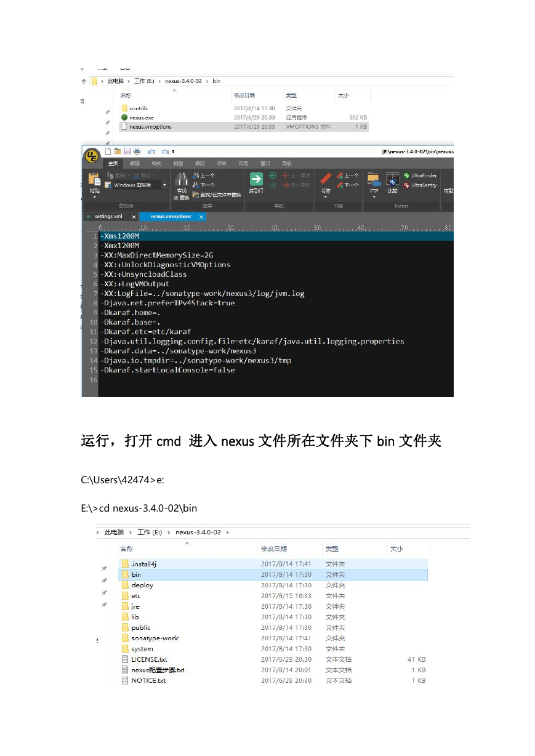Screen dimensions: 535x756
Task: Launch UltraSentry from the Extras group
Action: pos(420,185)
